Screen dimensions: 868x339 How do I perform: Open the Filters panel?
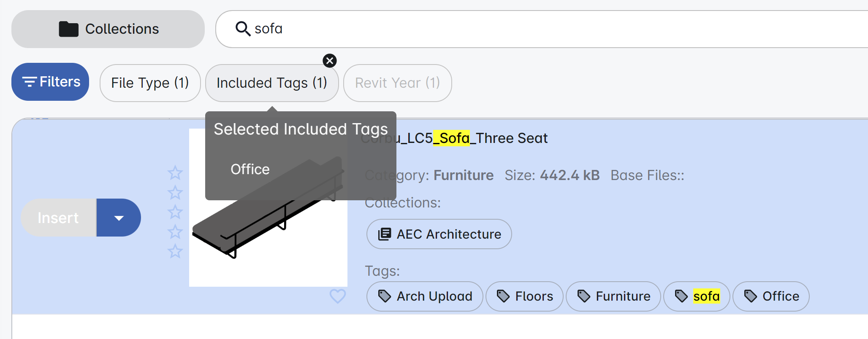coord(50,82)
